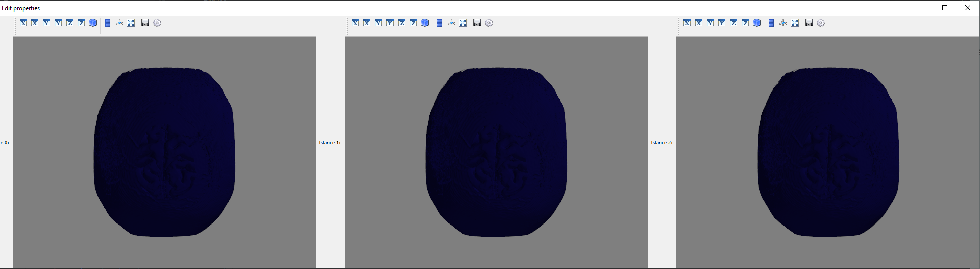Viewport: 980px width, 269px height.
Task: Click second Z view icon in Istance 1 toolbar
Action: click(413, 23)
